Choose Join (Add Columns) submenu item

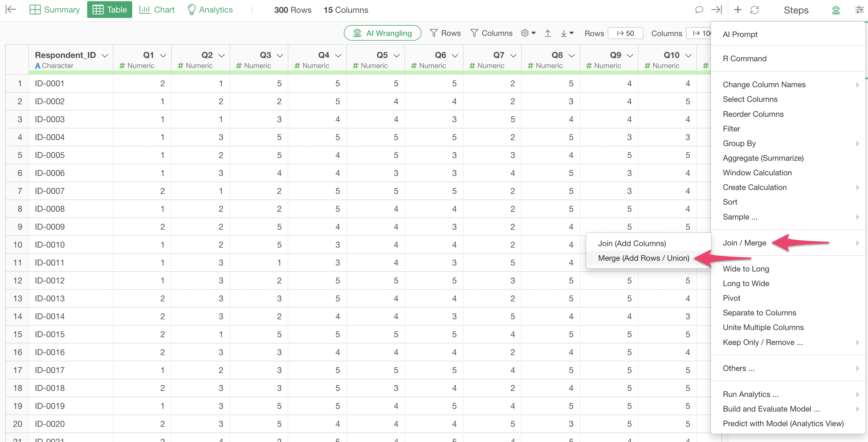coord(632,243)
